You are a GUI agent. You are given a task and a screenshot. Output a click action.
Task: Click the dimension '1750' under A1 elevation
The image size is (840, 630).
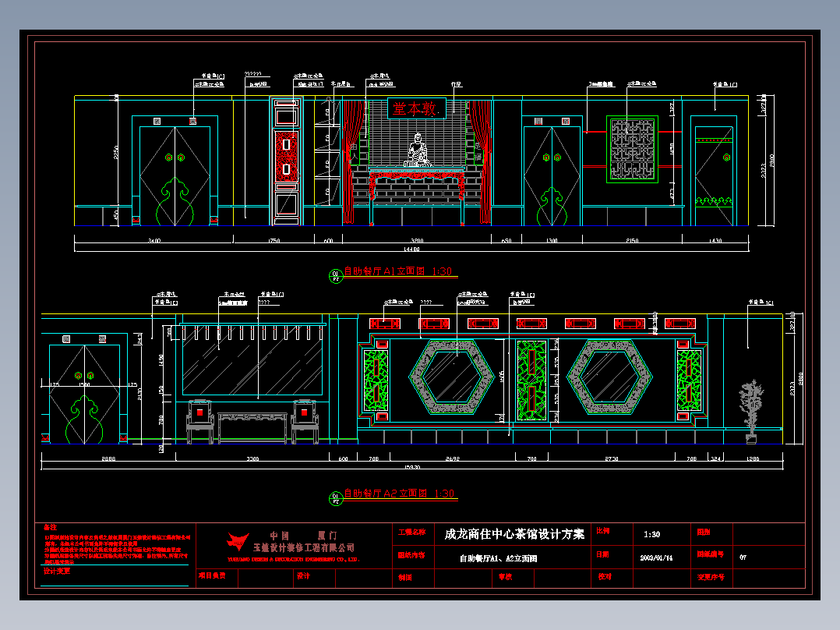[274, 241]
